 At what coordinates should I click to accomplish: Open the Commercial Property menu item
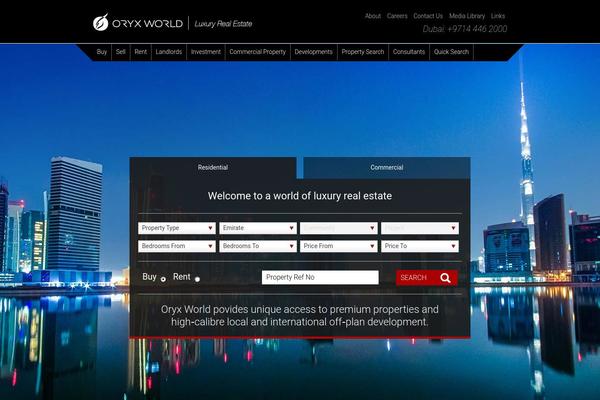pos(258,52)
